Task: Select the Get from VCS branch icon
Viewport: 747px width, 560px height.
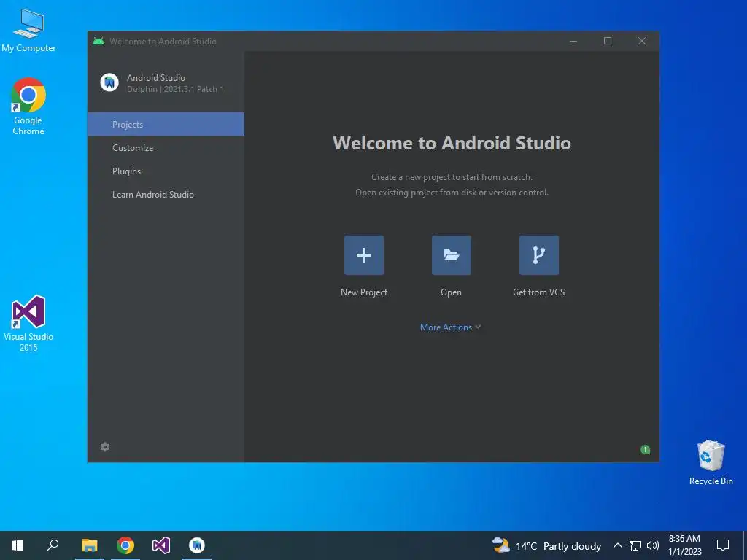Action: pyautogui.click(x=539, y=255)
